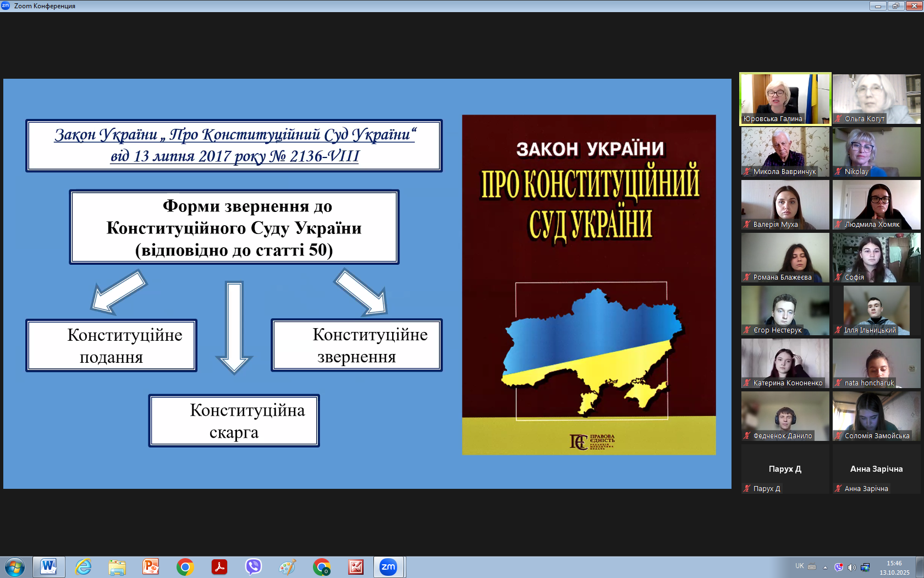Click the Windows Start button
The height and width of the screenshot is (578, 924).
(15, 566)
